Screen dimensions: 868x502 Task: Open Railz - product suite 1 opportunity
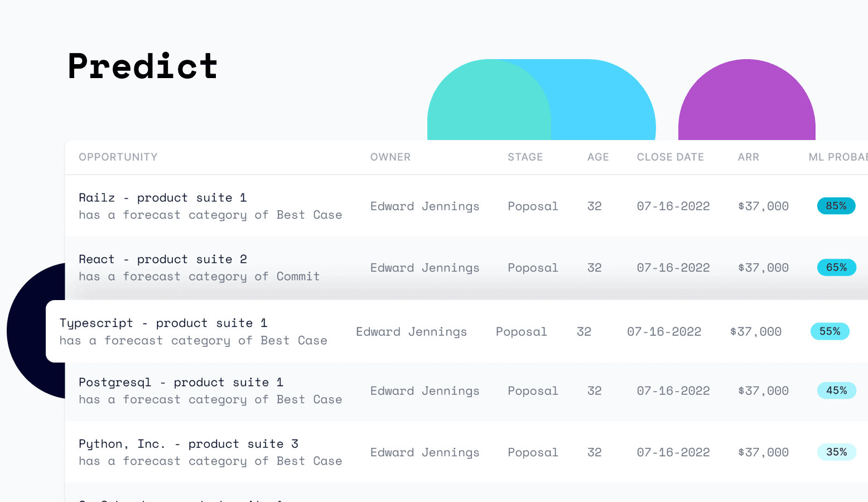pos(162,198)
